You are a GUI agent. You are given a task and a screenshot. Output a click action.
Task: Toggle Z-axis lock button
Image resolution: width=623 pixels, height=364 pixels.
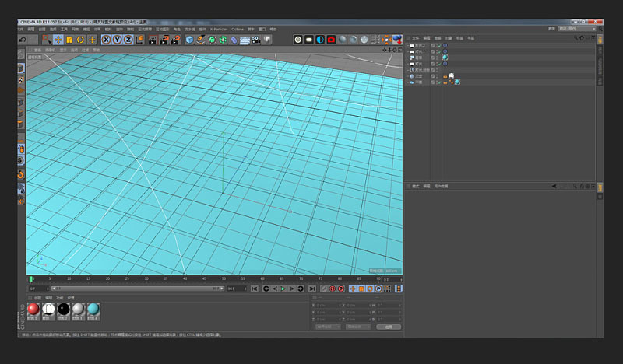[128, 39]
